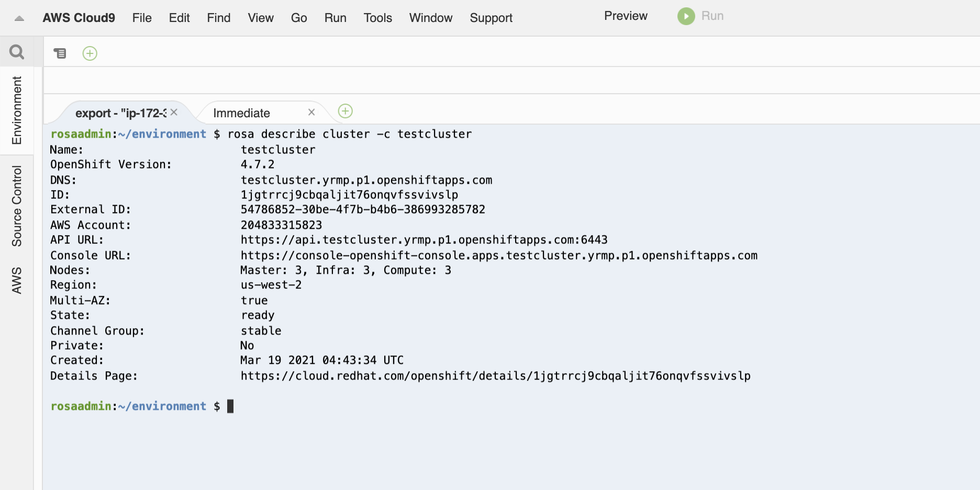Click the Details Page redhat URL
The width and height of the screenshot is (980, 490).
point(496,376)
